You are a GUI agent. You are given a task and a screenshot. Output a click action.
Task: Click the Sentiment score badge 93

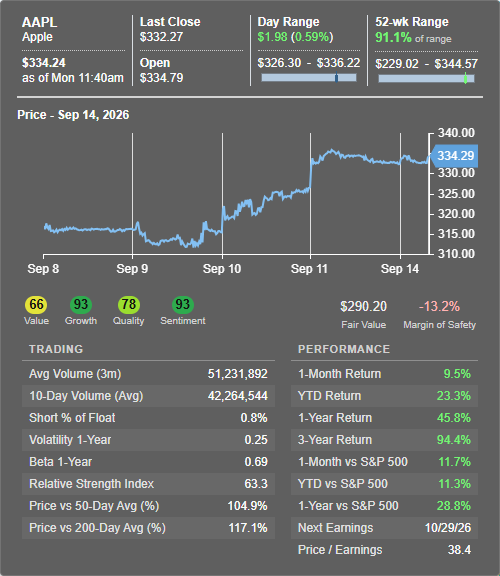[x=183, y=305]
